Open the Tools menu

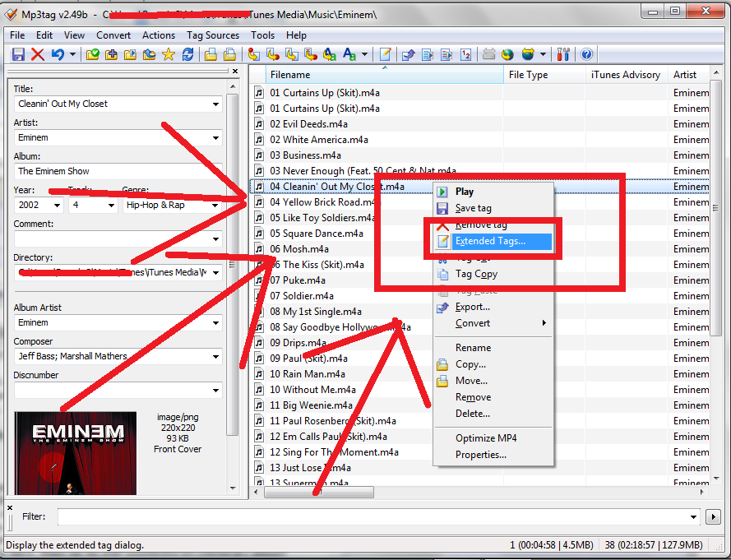[x=262, y=35]
